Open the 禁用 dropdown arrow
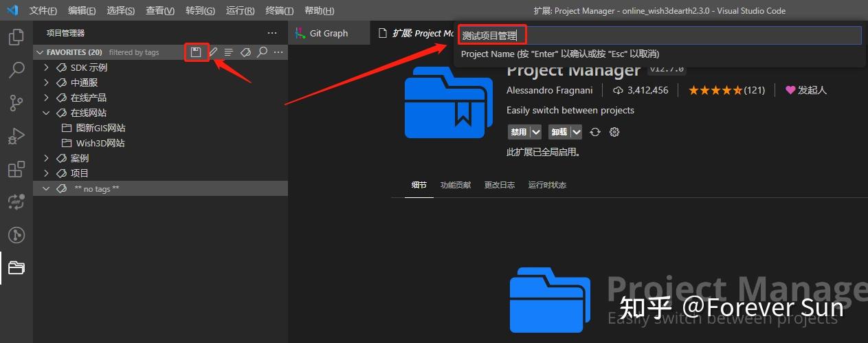This screenshot has height=343, width=868. tap(536, 132)
